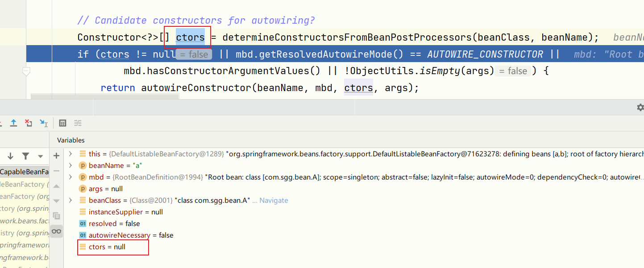Screen dimensions: 644x268
Task: Click the 'AUTOWIRE_CONSTRUCTOR' constant
Action: pyautogui.click(x=485, y=54)
